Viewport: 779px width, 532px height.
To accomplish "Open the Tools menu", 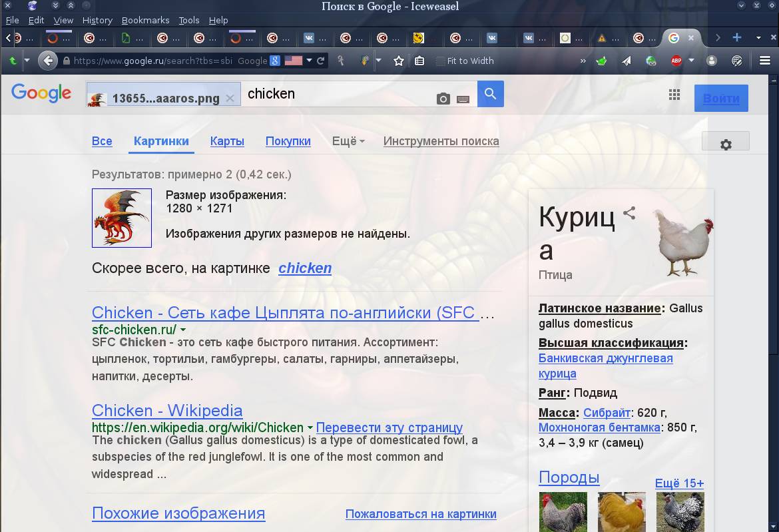I will pos(189,21).
